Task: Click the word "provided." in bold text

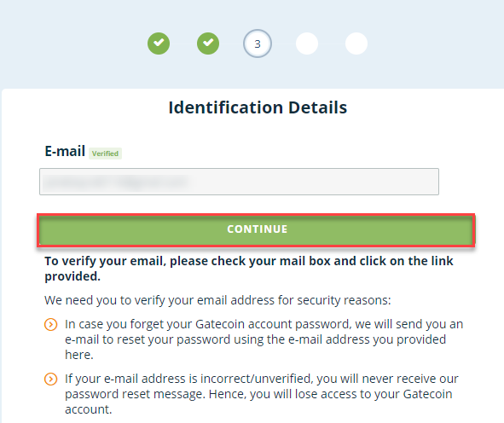Action: [x=72, y=276]
